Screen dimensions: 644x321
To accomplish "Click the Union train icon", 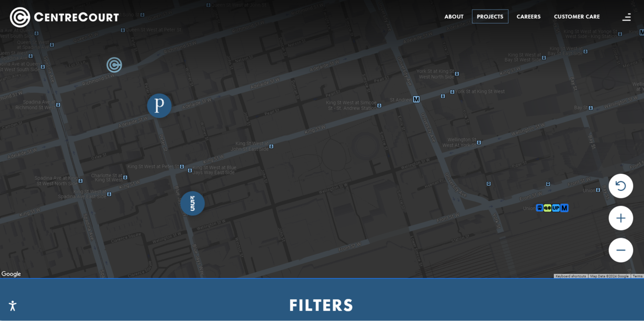I will click(x=540, y=208).
